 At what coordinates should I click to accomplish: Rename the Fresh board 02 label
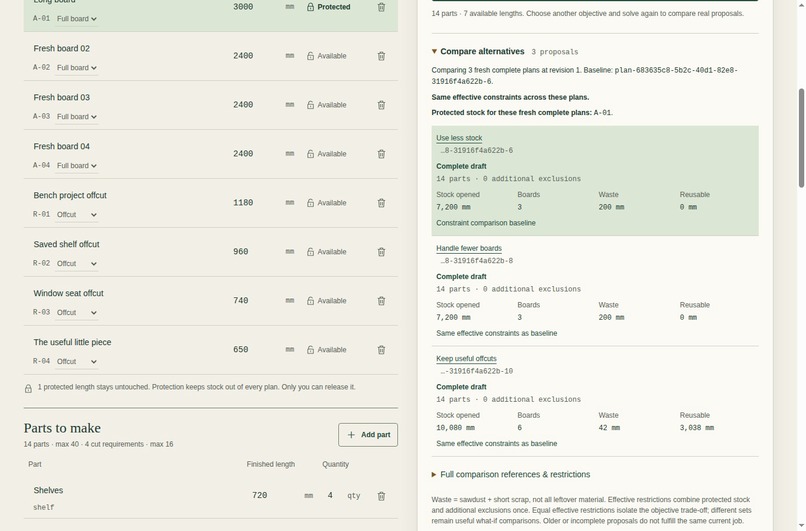[x=62, y=48]
